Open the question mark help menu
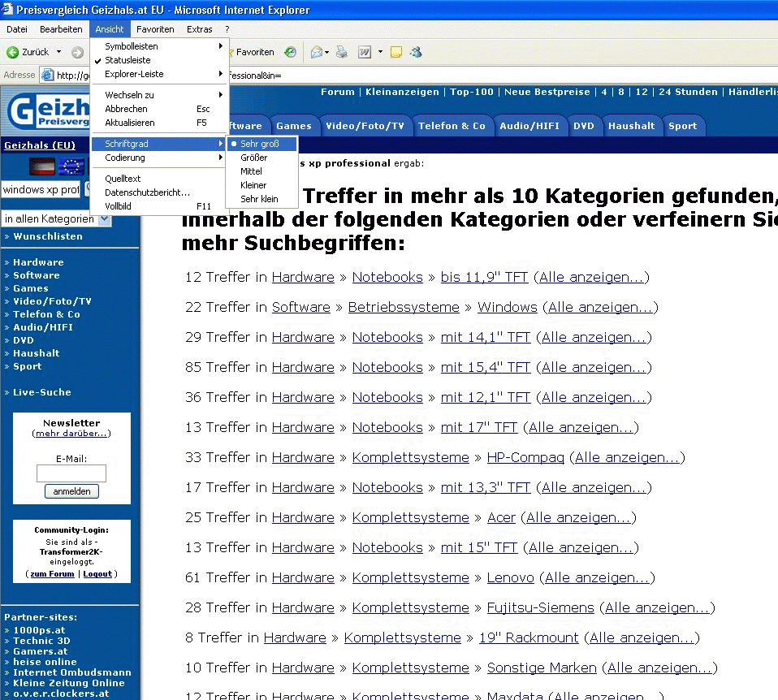The height and width of the screenshot is (700, 778). point(227,29)
